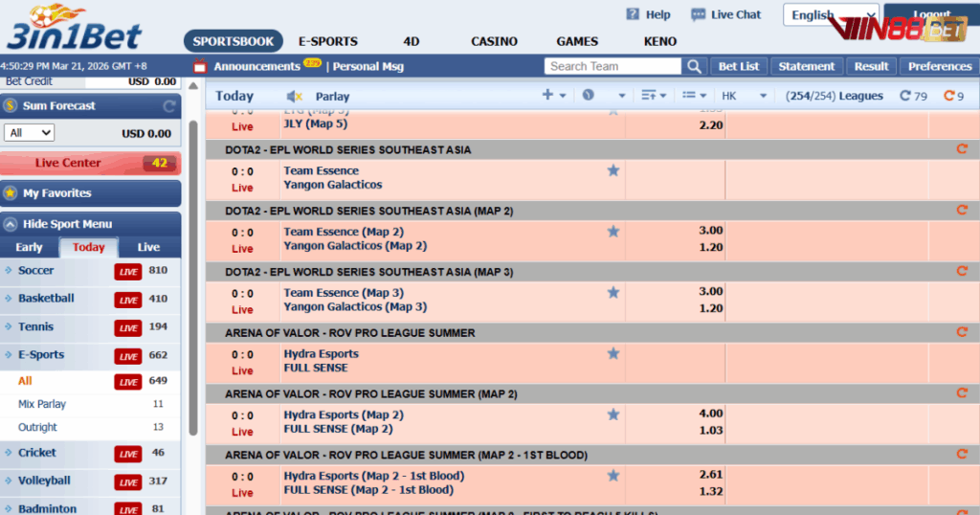The image size is (980, 515).
Task: Click the Announcements gift icon
Action: (200, 66)
